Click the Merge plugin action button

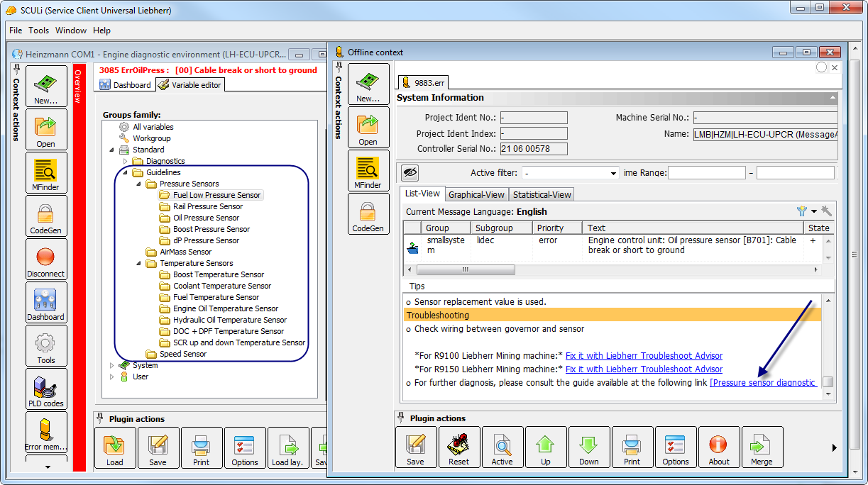pyautogui.click(x=762, y=447)
